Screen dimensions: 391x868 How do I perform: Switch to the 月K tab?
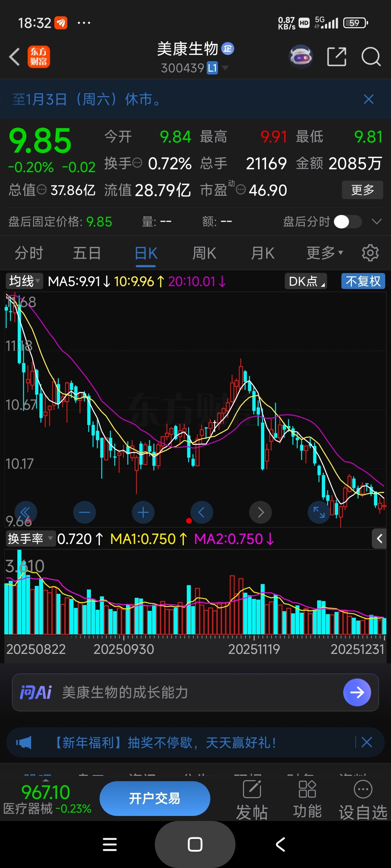[263, 253]
